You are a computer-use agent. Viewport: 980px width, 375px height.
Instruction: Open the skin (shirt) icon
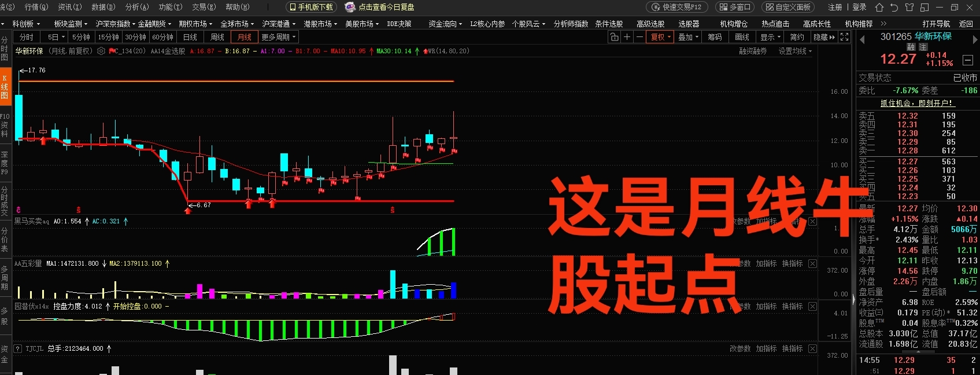click(909, 8)
